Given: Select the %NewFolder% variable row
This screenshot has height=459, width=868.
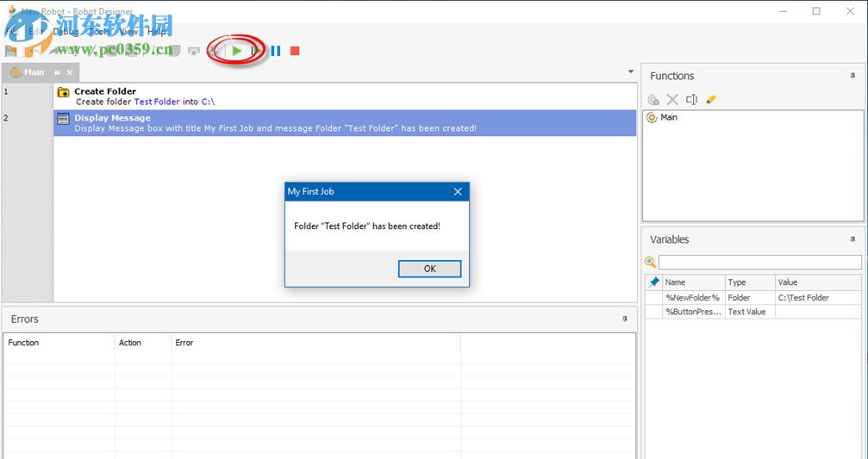Looking at the screenshot, I should (753, 297).
